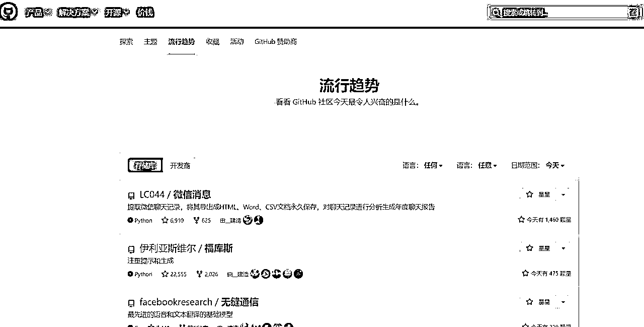Click the 注重提示和生成 description text
The image size is (644, 327).
pos(150,261)
